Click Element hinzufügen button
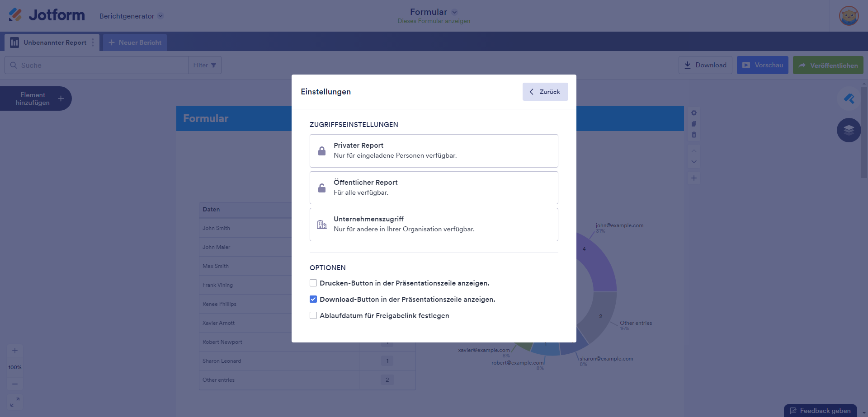Screen dimensions: 868x417 (x=36, y=98)
